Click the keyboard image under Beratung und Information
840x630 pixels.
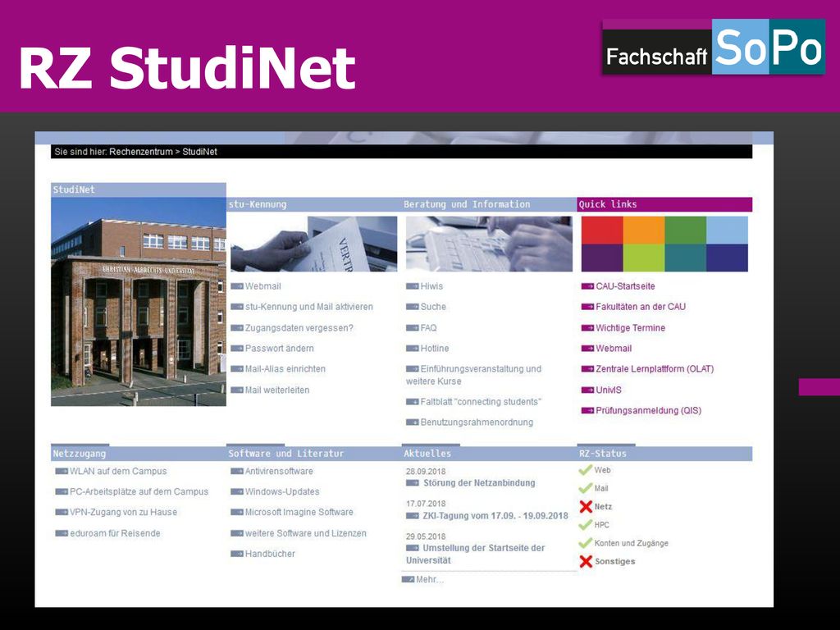click(x=489, y=244)
